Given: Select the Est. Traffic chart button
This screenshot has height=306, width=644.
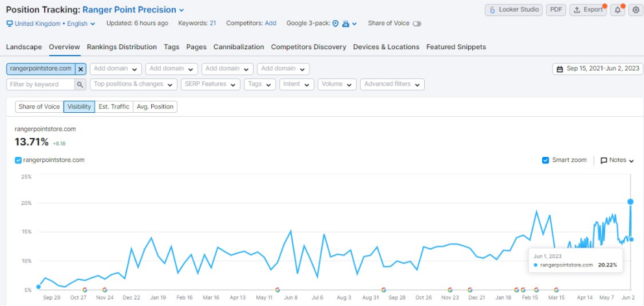Looking at the screenshot, I should click(114, 107).
